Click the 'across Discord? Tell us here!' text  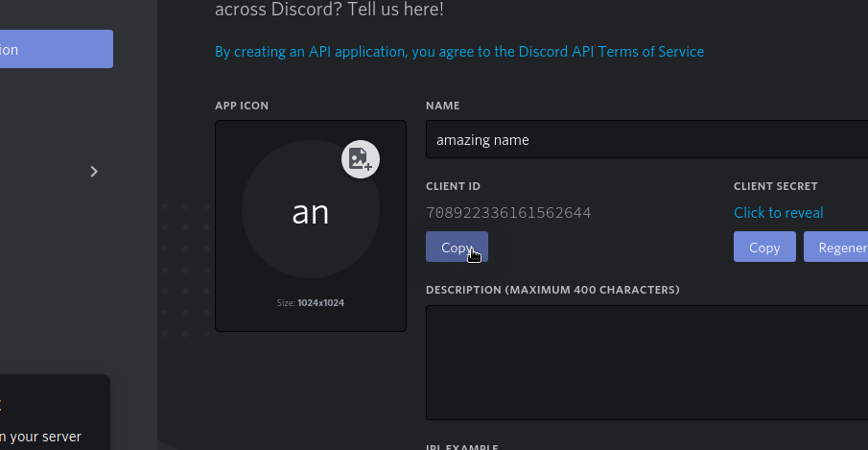tap(329, 9)
